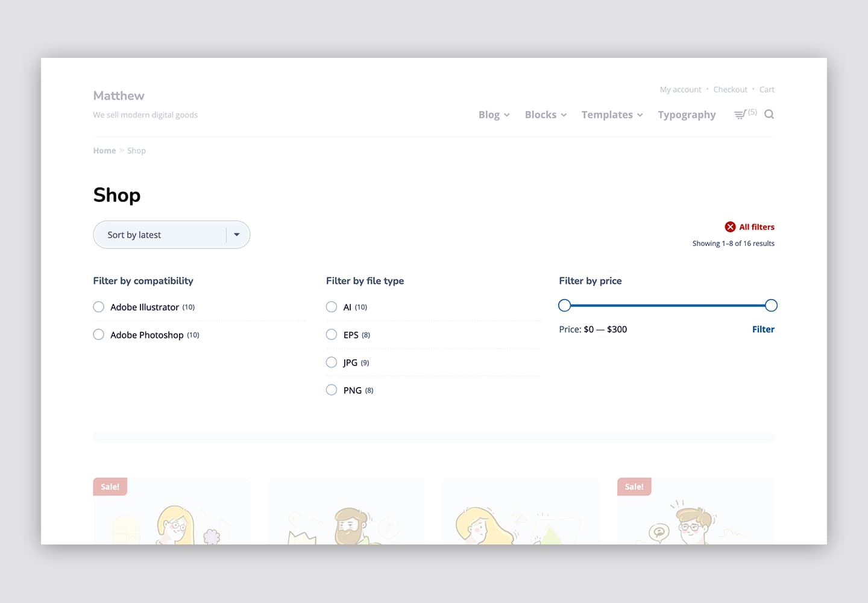Open the bearded man product thumbnail
868x603 pixels.
(347, 511)
